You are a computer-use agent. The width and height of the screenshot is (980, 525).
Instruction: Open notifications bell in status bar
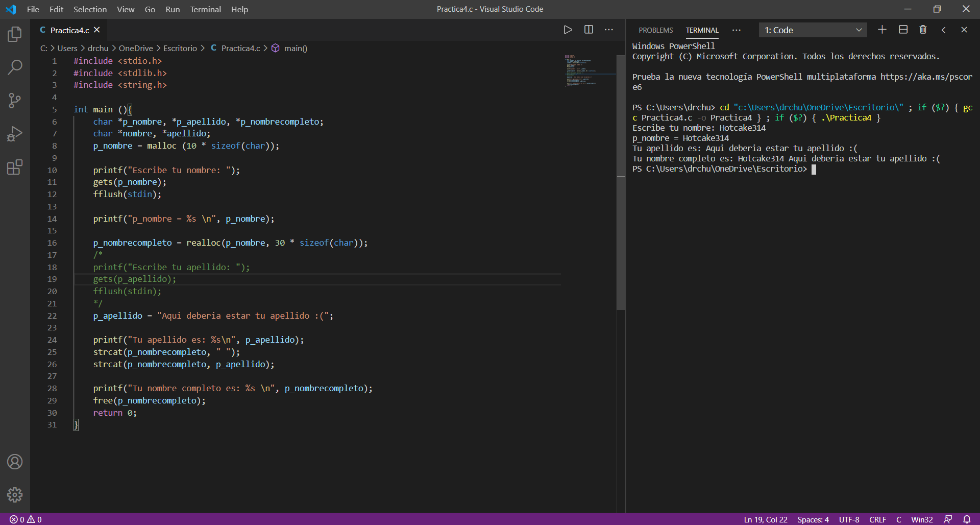pyautogui.click(x=967, y=519)
